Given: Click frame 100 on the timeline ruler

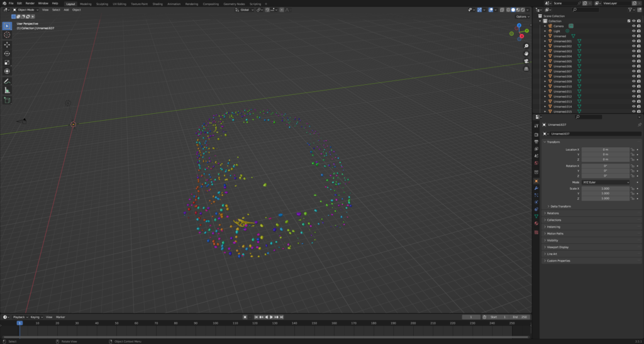Looking at the screenshot, I should 215,323.
